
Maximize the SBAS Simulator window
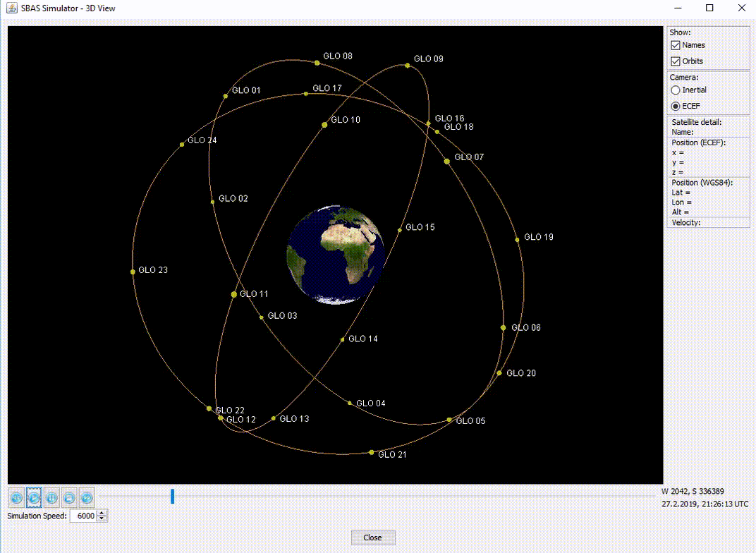tap(709, 8)
